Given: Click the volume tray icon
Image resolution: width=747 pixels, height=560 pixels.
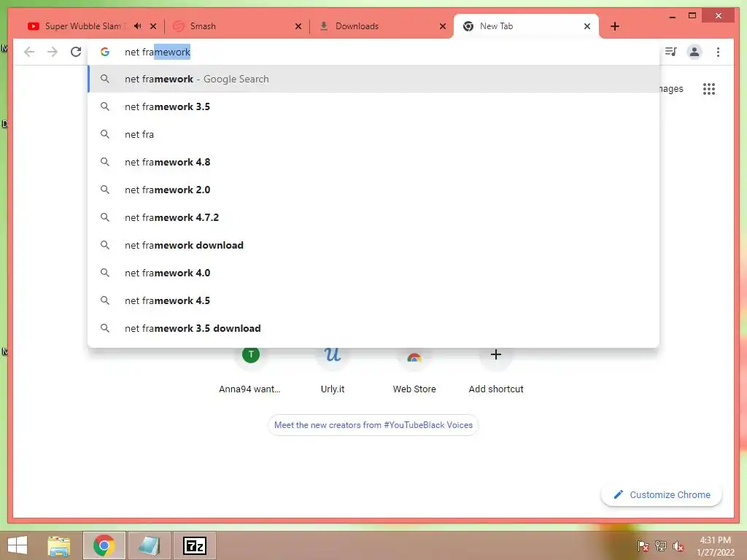Looking at the screenshot, I should tap(678, 545).
